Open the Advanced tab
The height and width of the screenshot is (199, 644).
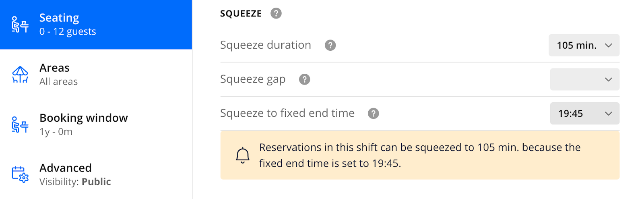coord(96,174)
